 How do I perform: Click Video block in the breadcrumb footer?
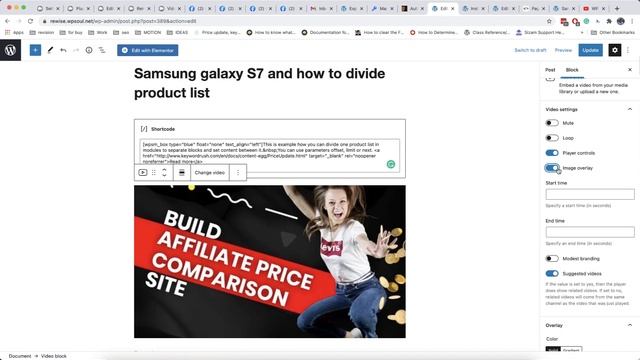click(53, 356)
